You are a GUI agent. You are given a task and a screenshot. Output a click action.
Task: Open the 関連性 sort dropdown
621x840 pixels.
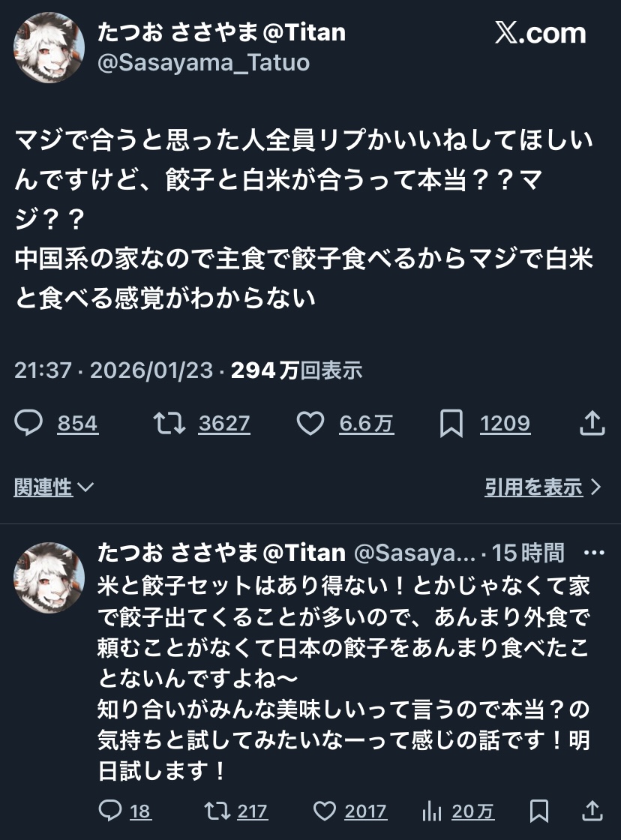pyautogui.click(x=54, y=487)
